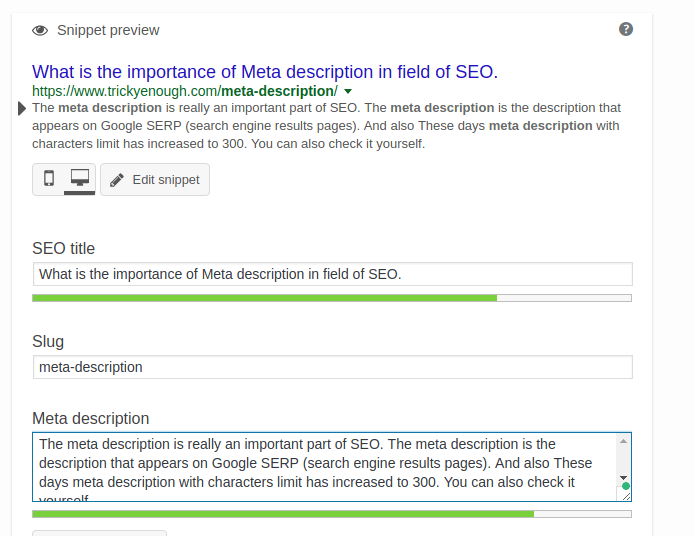The height and width of the screenshot is (536, 694).
Task: Click the eye icon beside Snippet preview
Action: [x=40, y=30]
